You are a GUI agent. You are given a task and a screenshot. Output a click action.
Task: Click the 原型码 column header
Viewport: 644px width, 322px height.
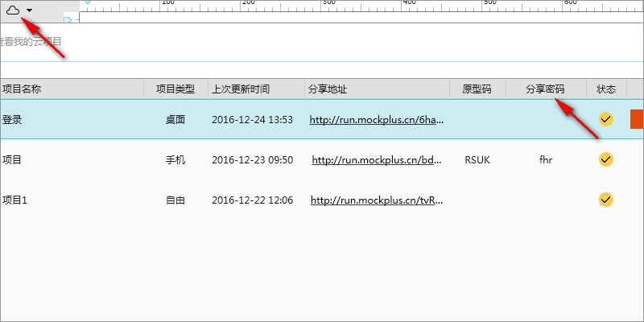477,89
